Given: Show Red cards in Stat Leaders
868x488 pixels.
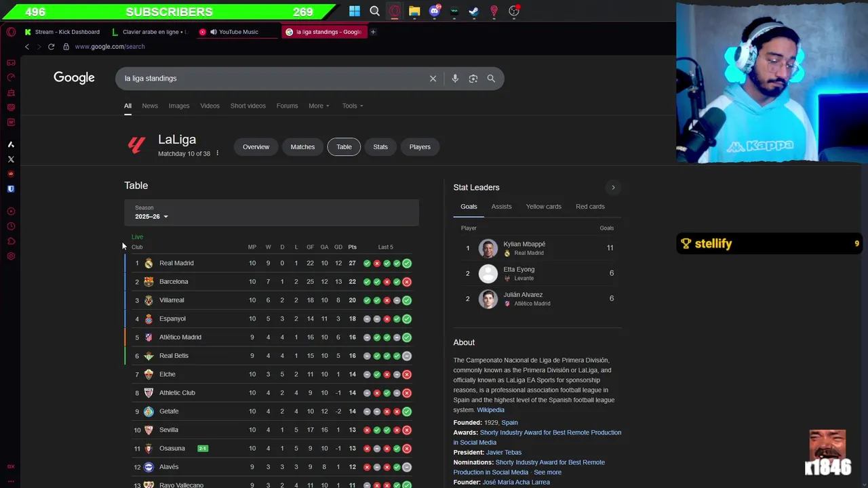Looking at the screenshot, I should [x=590, y=207].
